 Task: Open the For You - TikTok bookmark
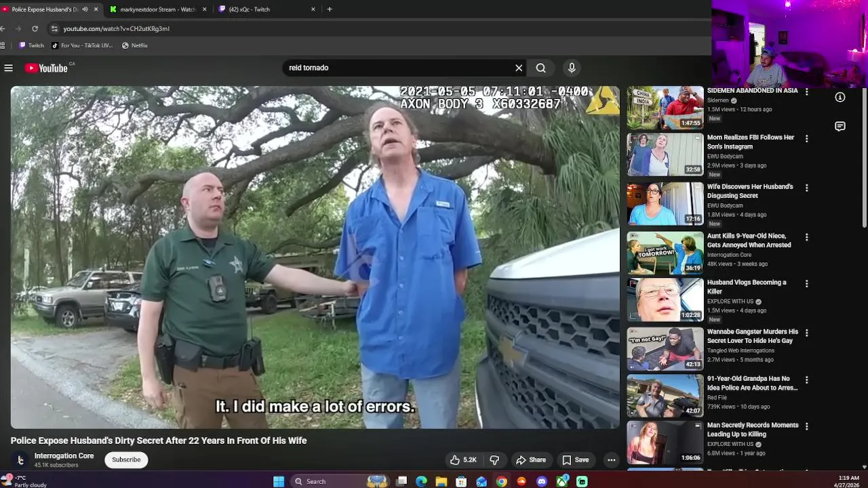click(x=82, y=45)
